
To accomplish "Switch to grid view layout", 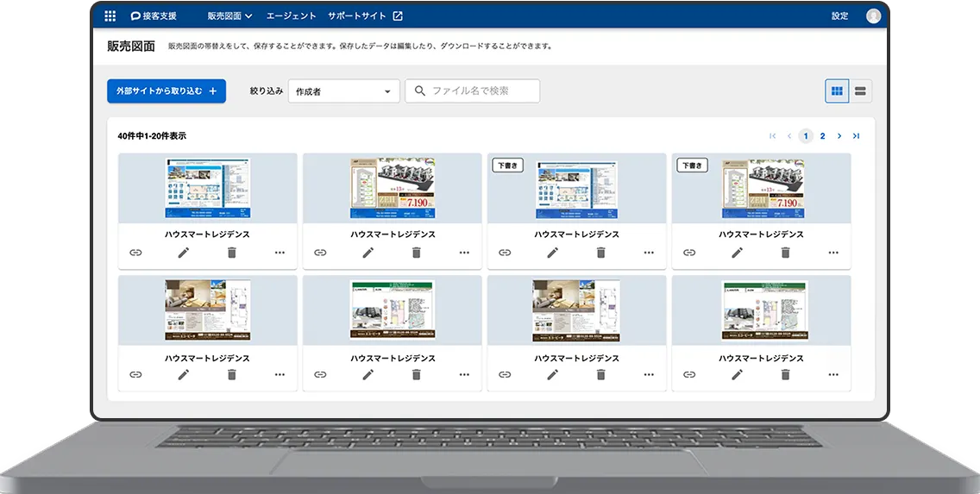I will click(837, 91).
